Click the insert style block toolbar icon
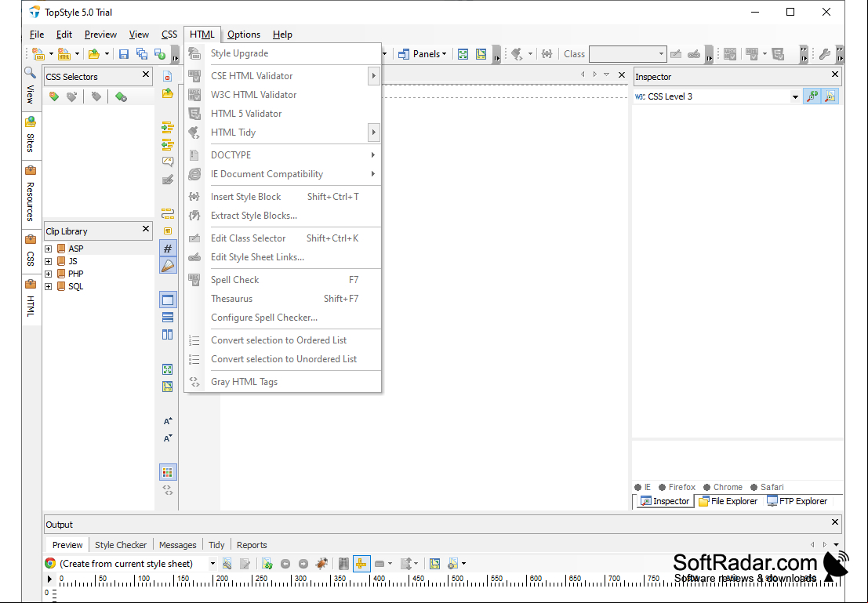Image resolution: width=868 pixels, height=603 pixels. point(547,53)
